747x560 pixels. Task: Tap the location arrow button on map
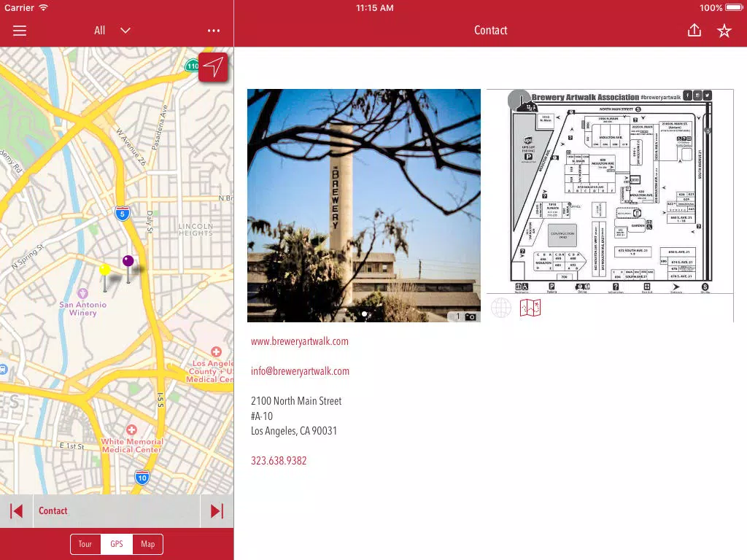click(x=213, y=67)
